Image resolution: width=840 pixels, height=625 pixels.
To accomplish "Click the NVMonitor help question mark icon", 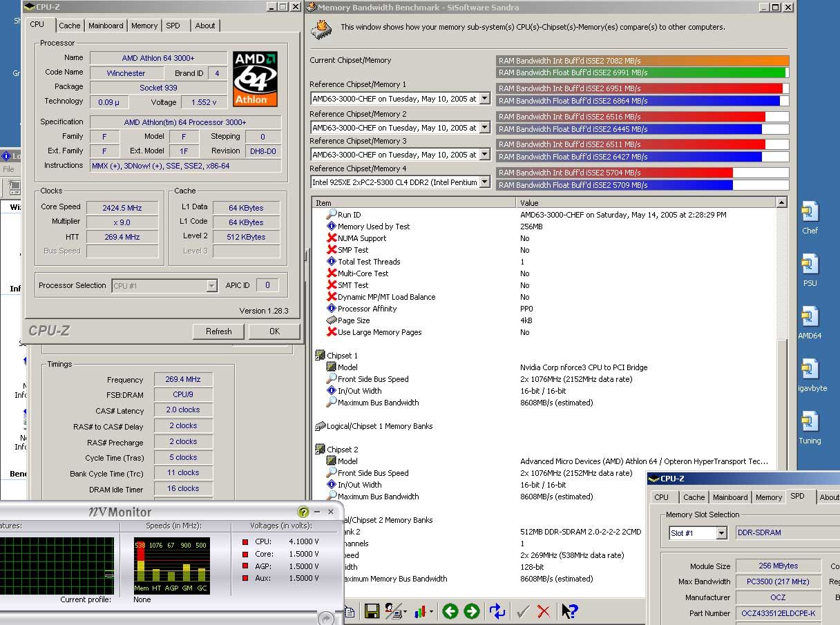I will 303,512.
